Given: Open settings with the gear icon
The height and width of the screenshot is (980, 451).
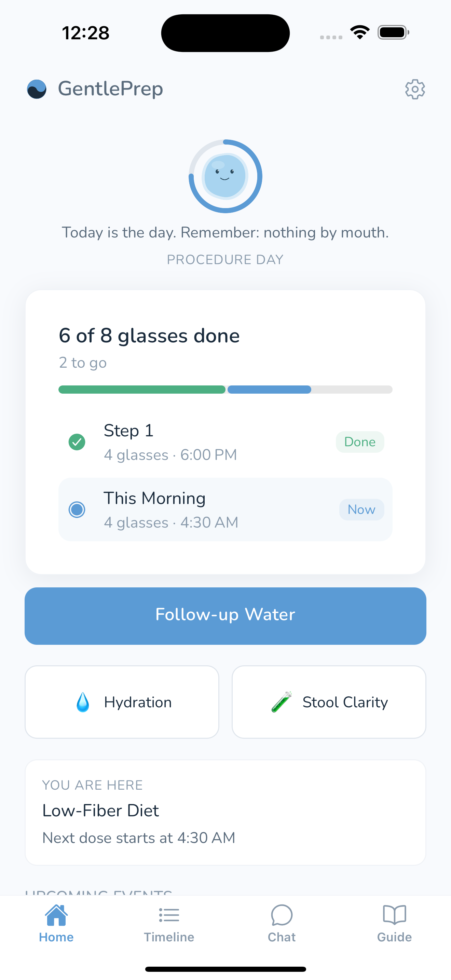Looking at the screenshot, I should coord(415,90).
